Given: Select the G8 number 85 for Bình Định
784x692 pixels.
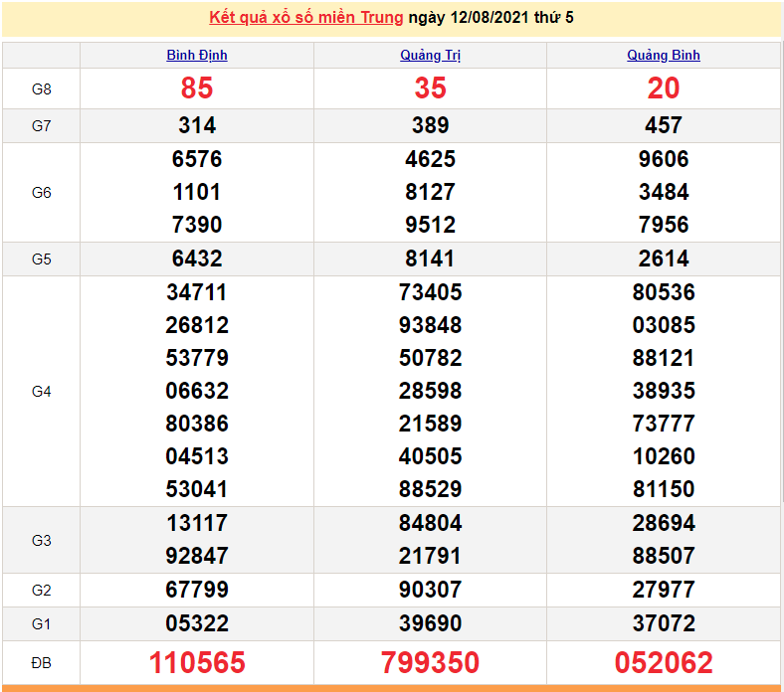Looking at the screenshot, I should pos(197,88).
